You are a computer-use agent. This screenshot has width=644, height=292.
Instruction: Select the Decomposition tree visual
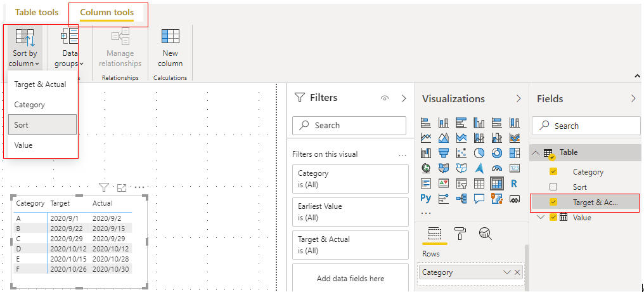(x=461, y=198)
